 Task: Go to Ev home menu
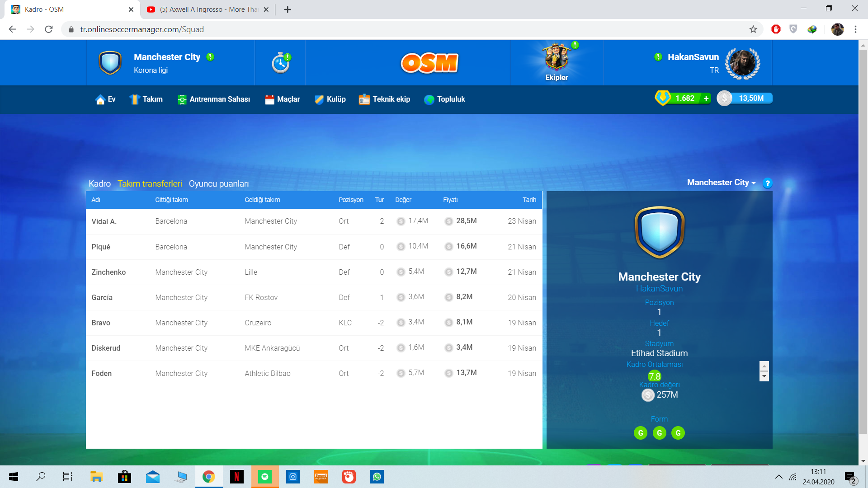pos(105,99)
